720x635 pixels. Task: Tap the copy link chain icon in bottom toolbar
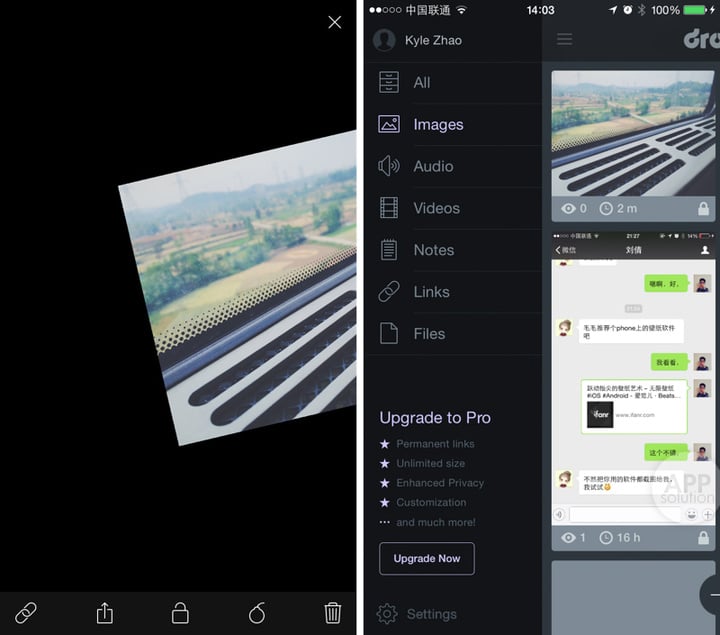26,613
